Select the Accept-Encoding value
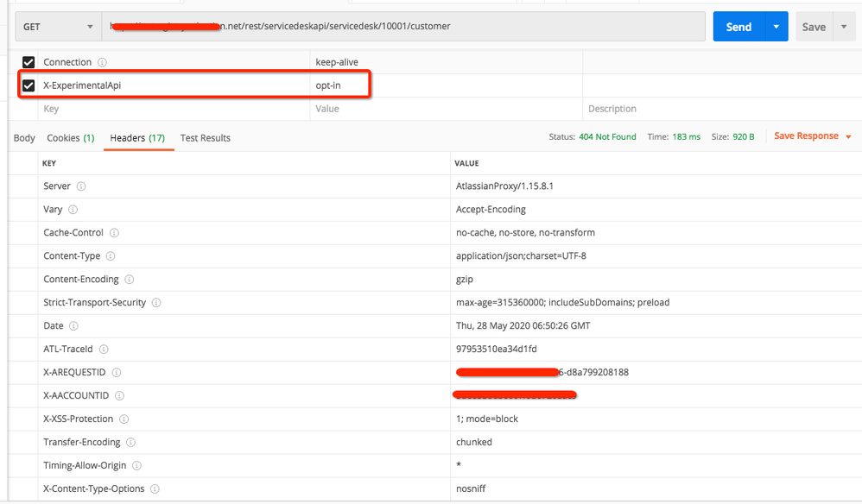 tap(491, 209)
